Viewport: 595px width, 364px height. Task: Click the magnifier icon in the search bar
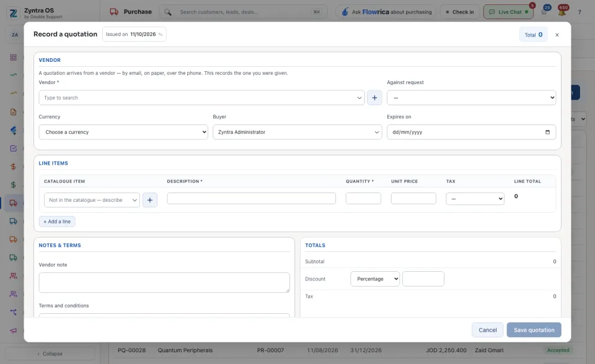[168, 12]
